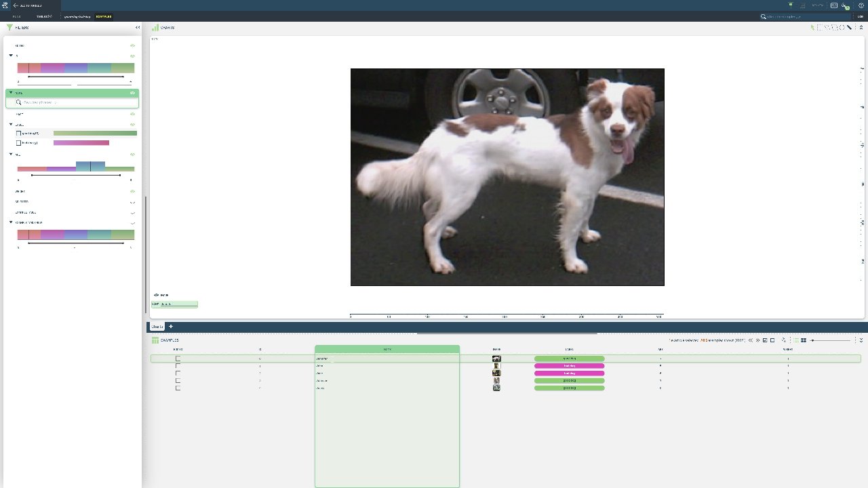The height and width of the screenshot is (488, 868).
Task: Collapse the label filter section triangle
Action: (x=11, y=125)
